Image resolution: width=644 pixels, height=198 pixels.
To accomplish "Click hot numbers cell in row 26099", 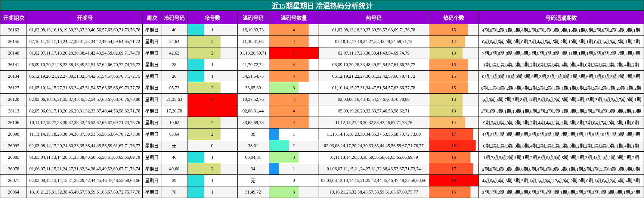I will coord(374,134).
